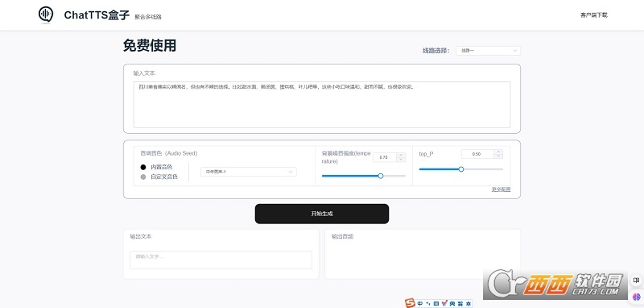Open the 客户端下载 link
Viewport: 644px width, 308px height.
pos(593,15)
